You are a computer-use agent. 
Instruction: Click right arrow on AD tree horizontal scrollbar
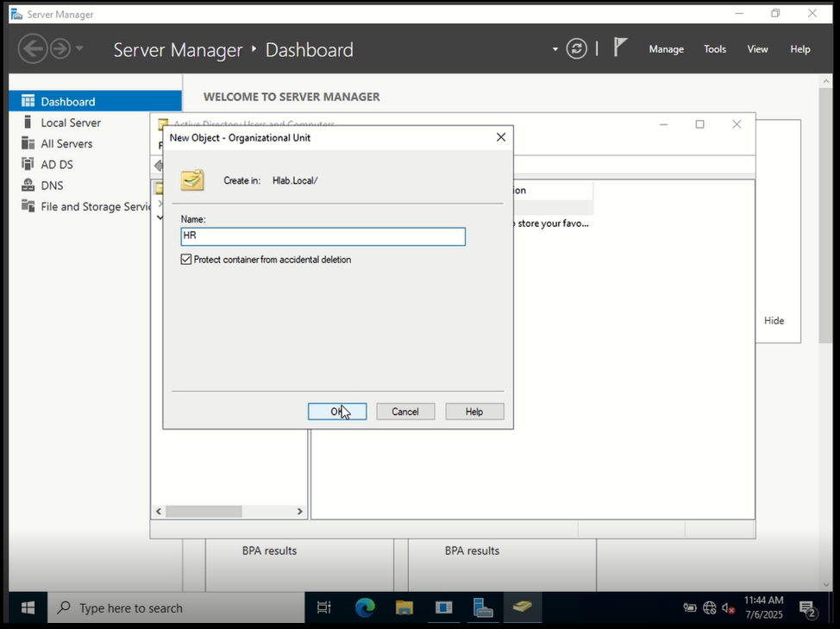pos(299,512)
